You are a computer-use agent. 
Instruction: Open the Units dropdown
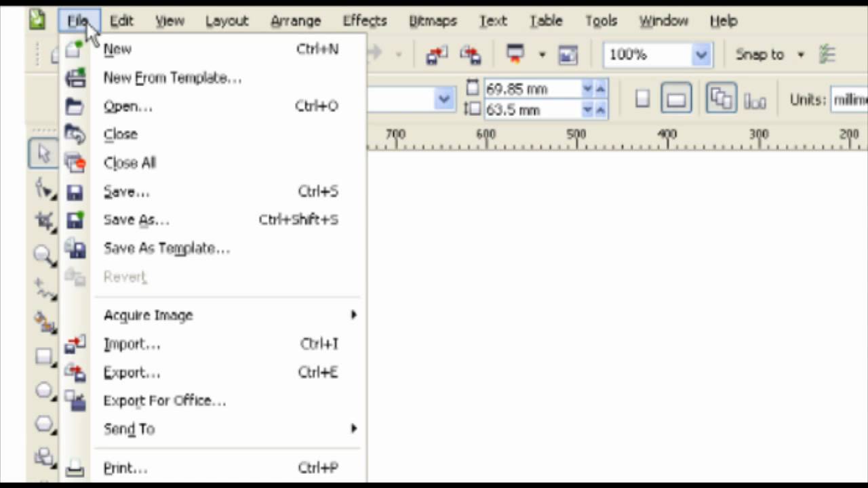[849, 100]
